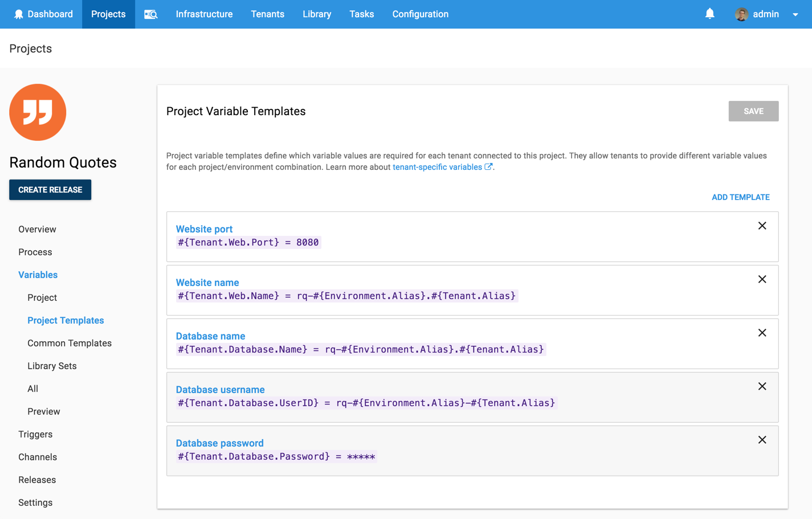Screen dimensions: 812x519
Task: Click the admin avatar picture
Action: click(x=741, y=14)
